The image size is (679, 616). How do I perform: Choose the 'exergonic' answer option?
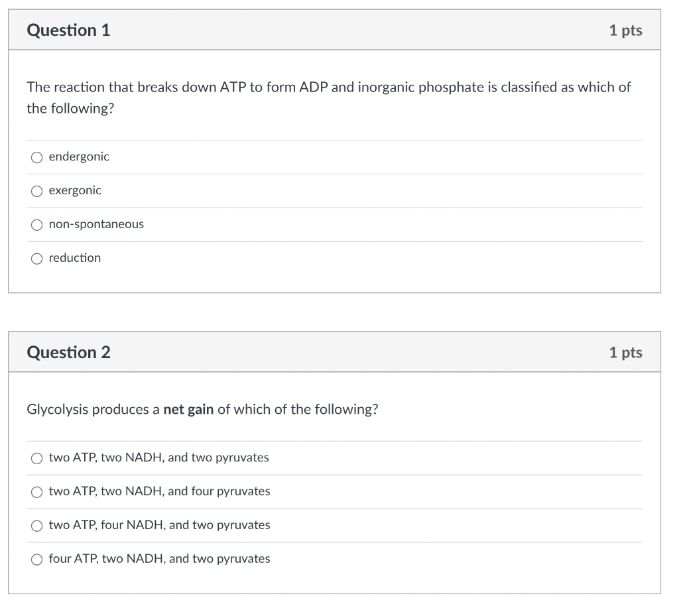(x=37, y=191)
